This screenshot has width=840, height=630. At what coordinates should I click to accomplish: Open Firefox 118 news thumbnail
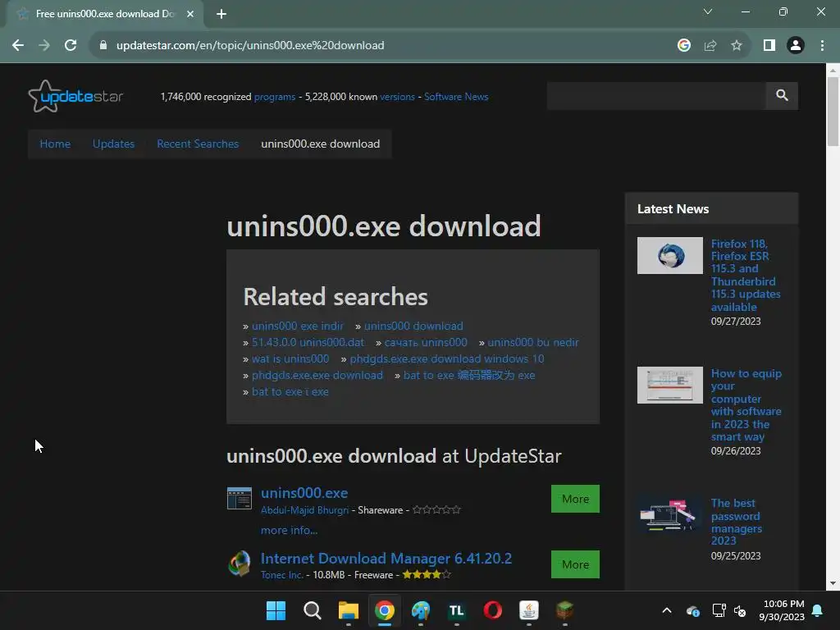tap(669, 256)
